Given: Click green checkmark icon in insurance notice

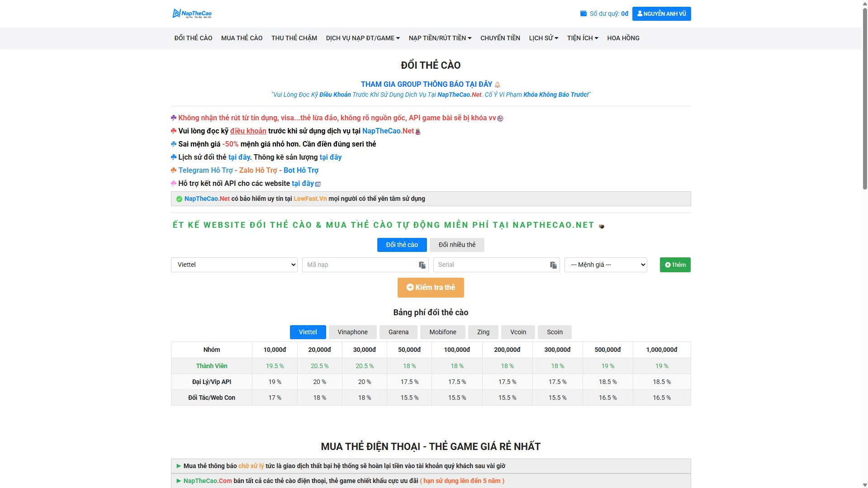Looking at the screenshot, I should coord(179,199).
